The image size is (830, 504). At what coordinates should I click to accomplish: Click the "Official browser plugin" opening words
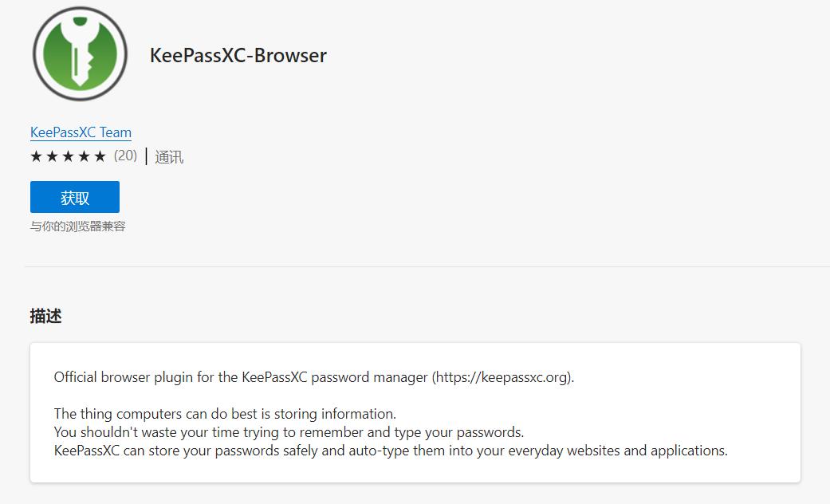(120, 377)
